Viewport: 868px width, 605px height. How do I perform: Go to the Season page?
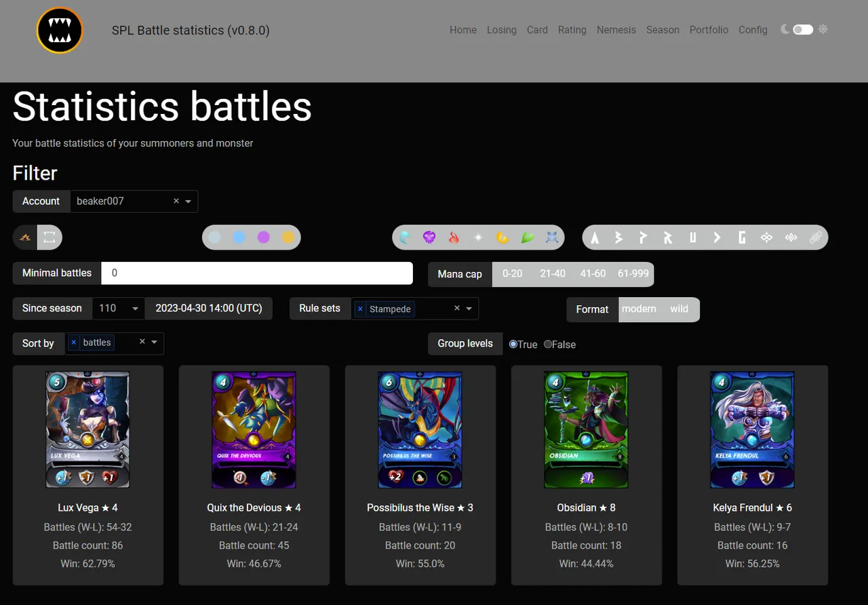663,30
